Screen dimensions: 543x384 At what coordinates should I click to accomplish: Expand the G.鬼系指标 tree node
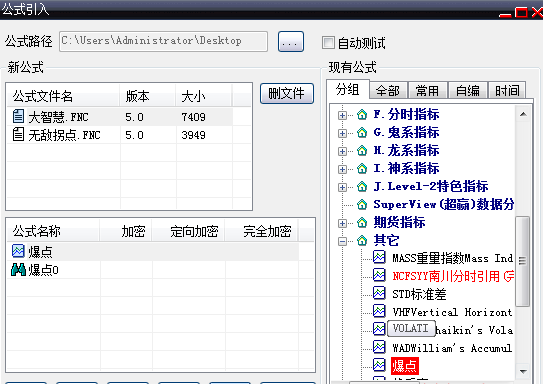pos(342,133)
